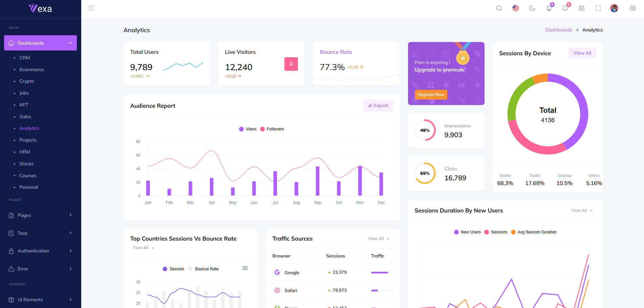Click the Pages document icon

point(11,215)
